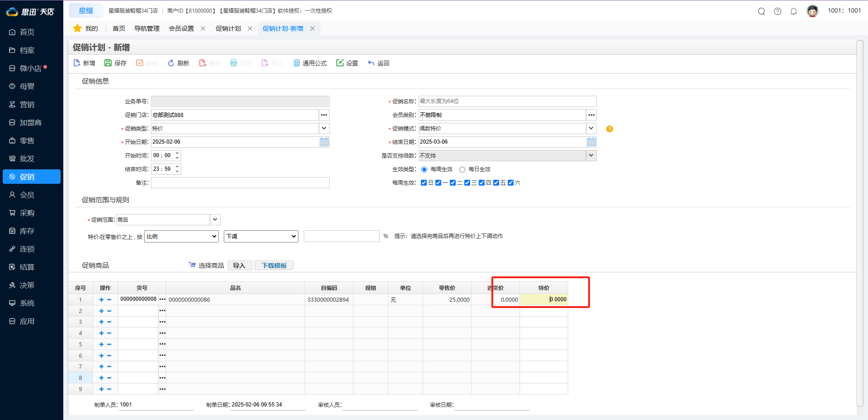Click the search magnifier icon in header
The width and height of the screenshot is (868, 420).
click(761, 11)
